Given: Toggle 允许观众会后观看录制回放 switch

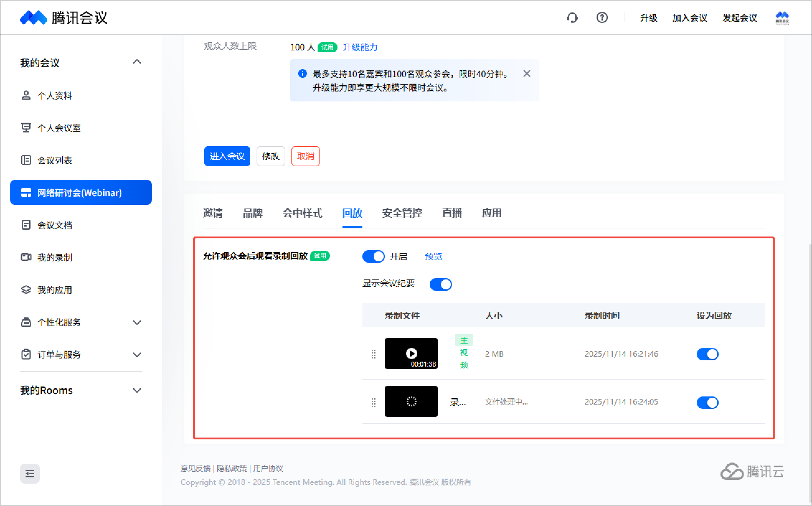Looking at the screenshot, I should pos(373,257).
